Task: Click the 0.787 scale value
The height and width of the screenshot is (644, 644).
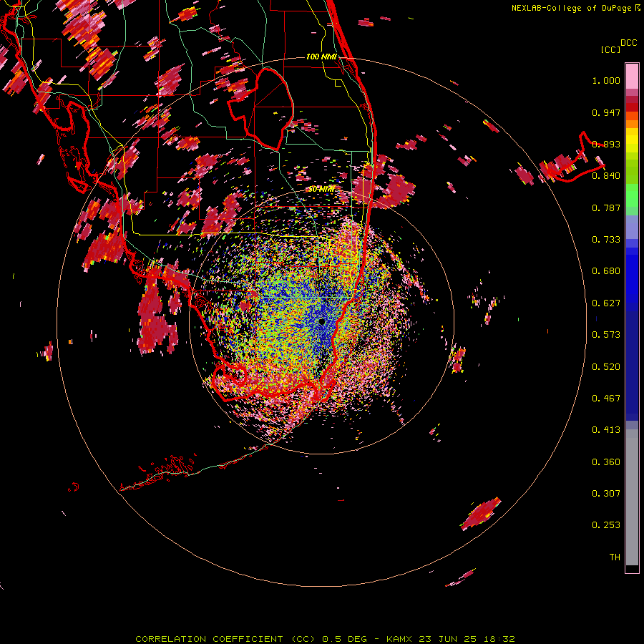Action: (x=606, y=208)
